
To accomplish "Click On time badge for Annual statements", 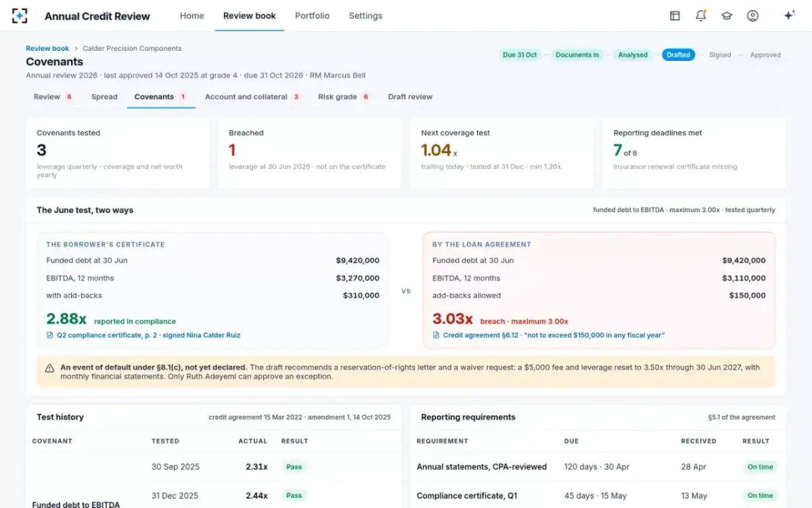I will click(760, 467).
